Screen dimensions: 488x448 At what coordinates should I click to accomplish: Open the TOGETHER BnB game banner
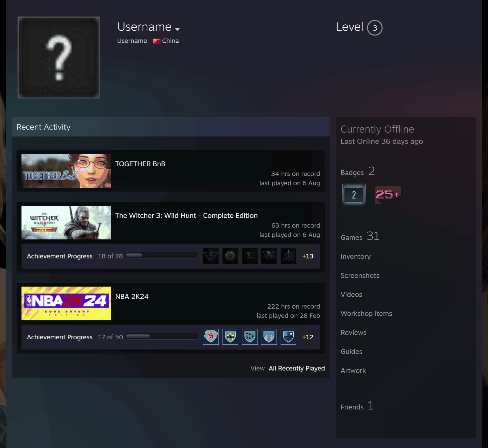(66, 171)
